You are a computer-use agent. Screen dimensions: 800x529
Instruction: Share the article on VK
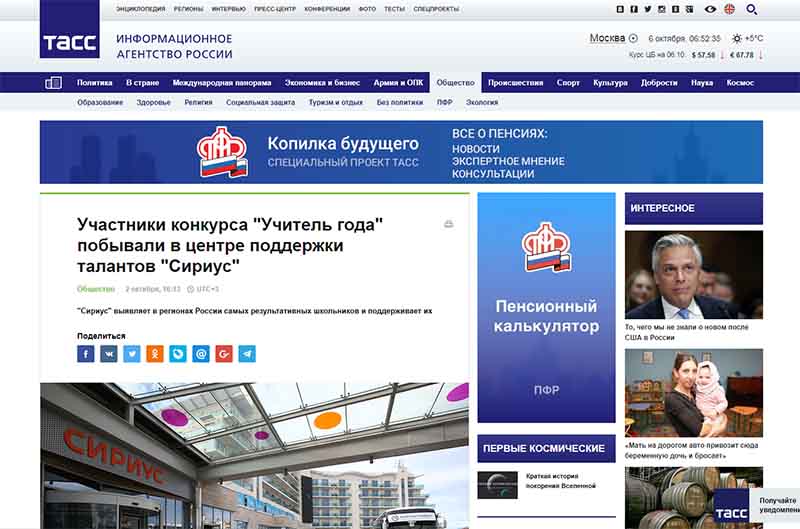(x=109, y=354)
